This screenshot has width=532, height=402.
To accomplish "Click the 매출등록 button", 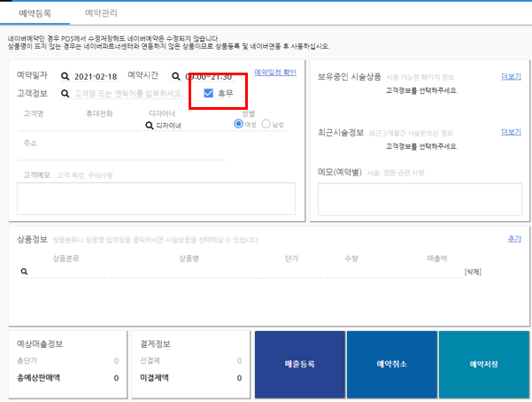I will click(300, 364).
